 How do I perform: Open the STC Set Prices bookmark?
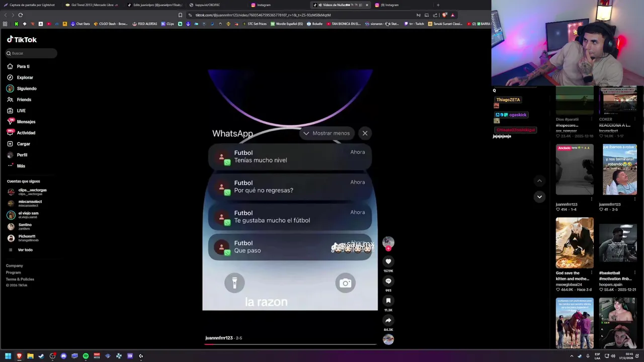(x=255, y=24)
